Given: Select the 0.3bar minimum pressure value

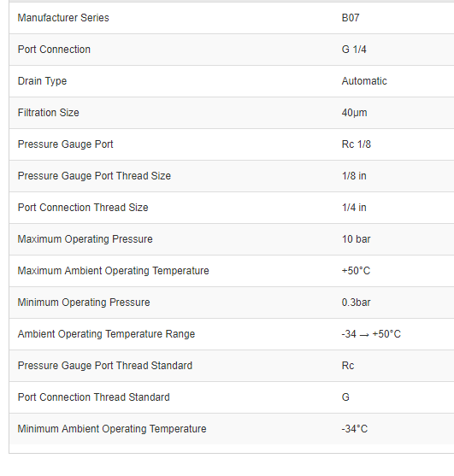Looking at the screenshot, I should 356,303.
